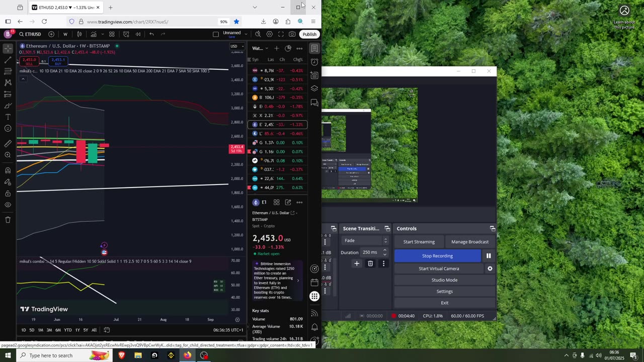Viewport: 644px width, 362px height.
Task: Take a chart snapshot with camera icon
Action: tap(292, 34)
